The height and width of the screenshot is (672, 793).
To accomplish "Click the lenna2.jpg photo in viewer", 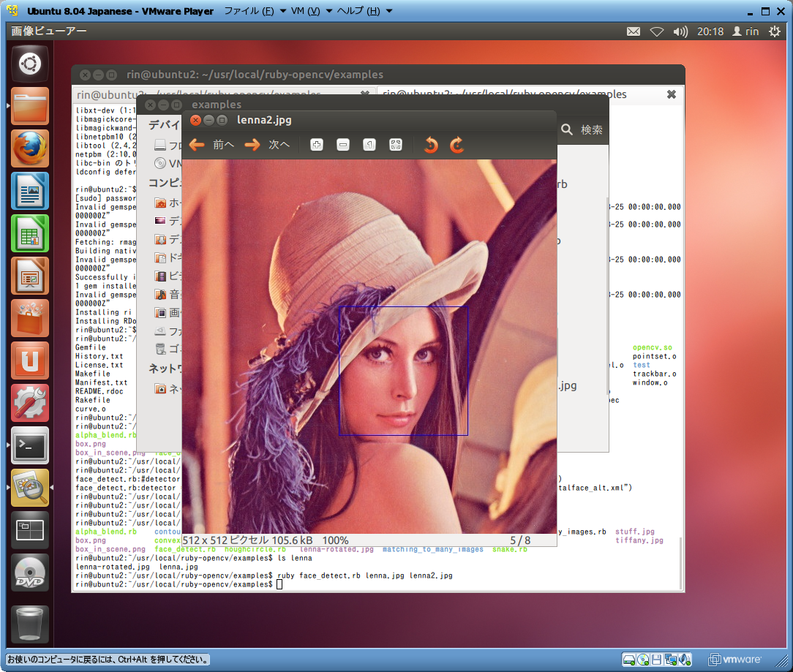I will [x=369, y=347].
